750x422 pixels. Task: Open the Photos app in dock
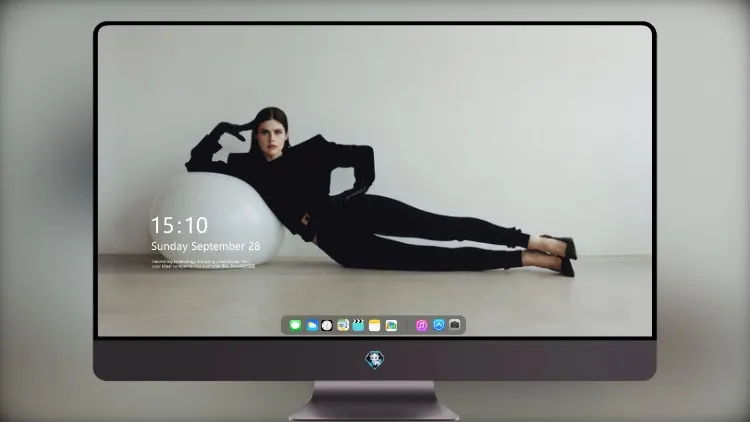(x=391, y=326)
